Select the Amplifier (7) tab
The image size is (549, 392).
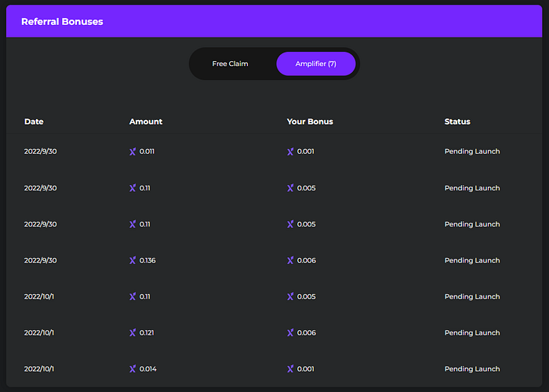coord(316,64)
